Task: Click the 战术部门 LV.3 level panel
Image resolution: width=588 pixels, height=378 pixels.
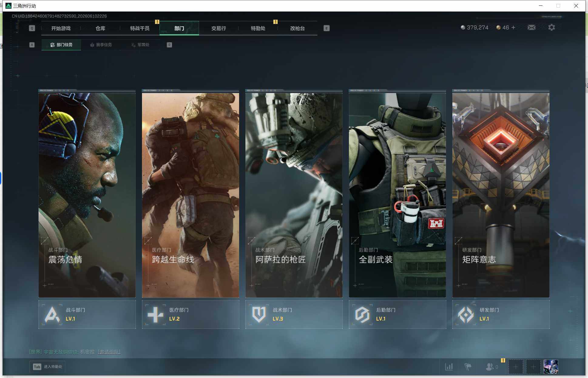Action: point(294,315)
